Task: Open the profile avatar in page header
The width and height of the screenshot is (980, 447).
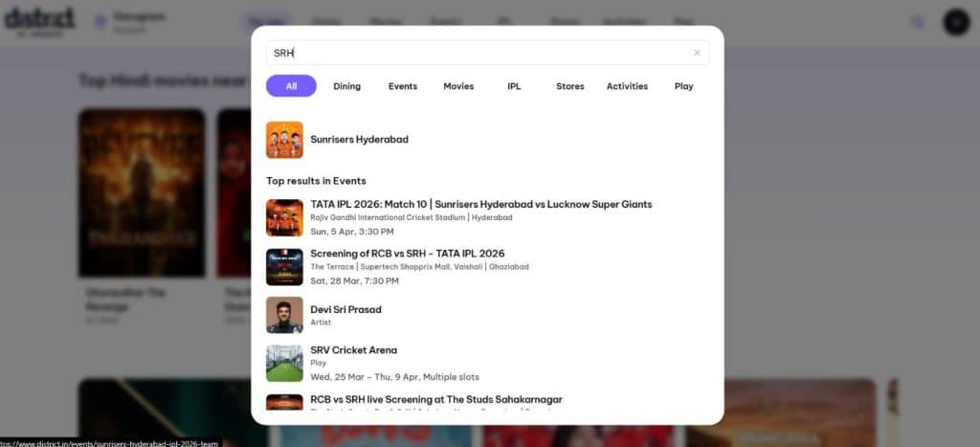Action: 956,23
